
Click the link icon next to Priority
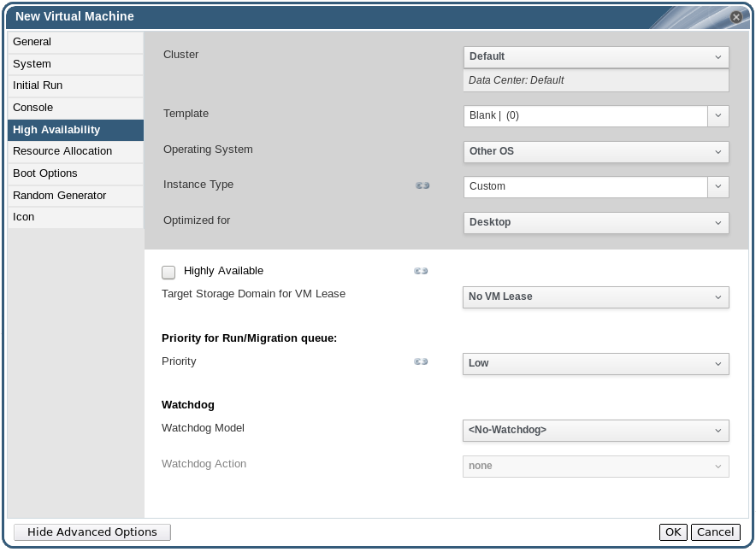click(421, 361)
